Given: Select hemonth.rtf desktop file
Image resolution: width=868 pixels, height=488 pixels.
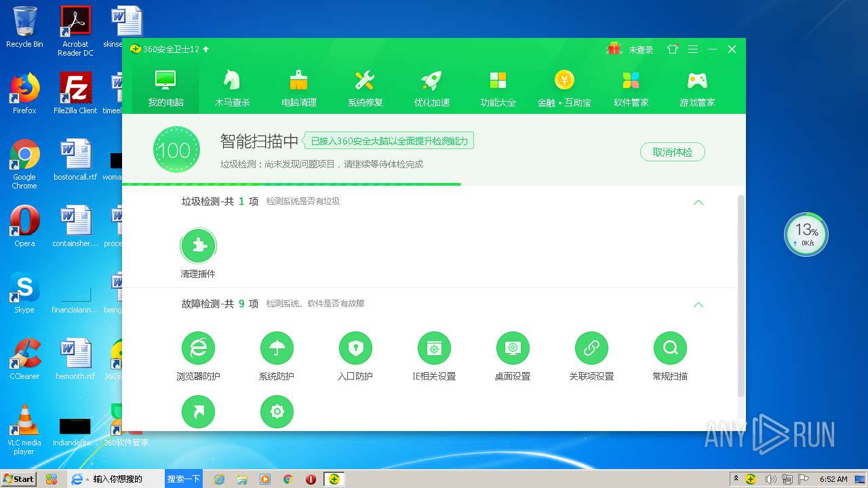Looking at the screenshot, I should coord(75,359).
